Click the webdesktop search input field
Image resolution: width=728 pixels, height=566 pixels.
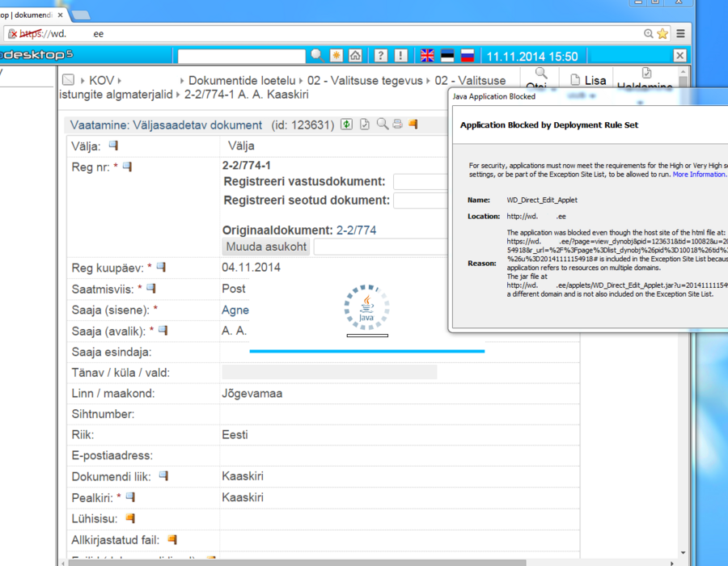pyautogui.click(x=241, y=56)
